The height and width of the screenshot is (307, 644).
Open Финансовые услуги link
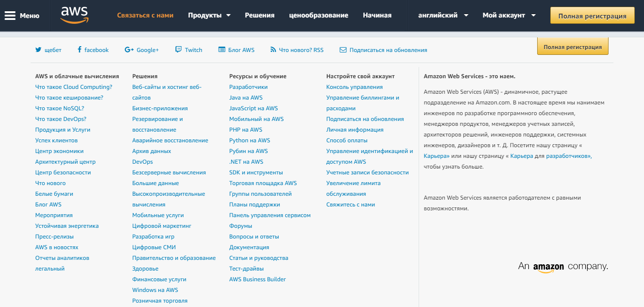(x=159, y=279)
